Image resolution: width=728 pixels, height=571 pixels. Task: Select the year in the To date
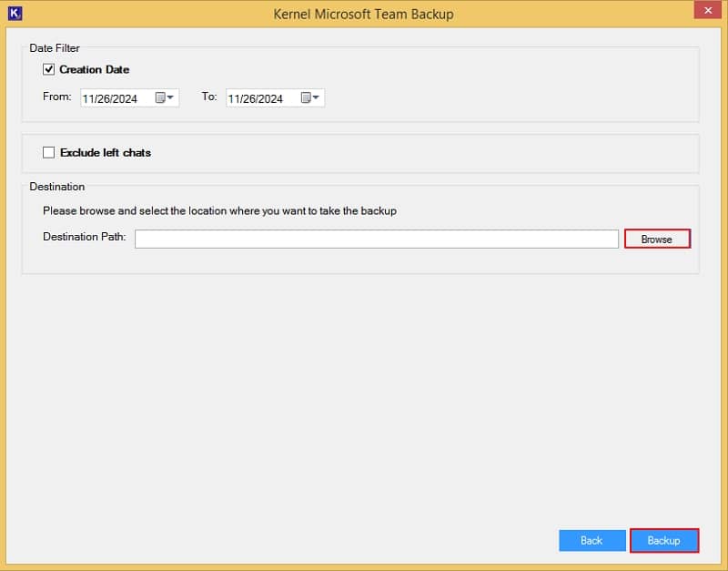click(269, 99)
